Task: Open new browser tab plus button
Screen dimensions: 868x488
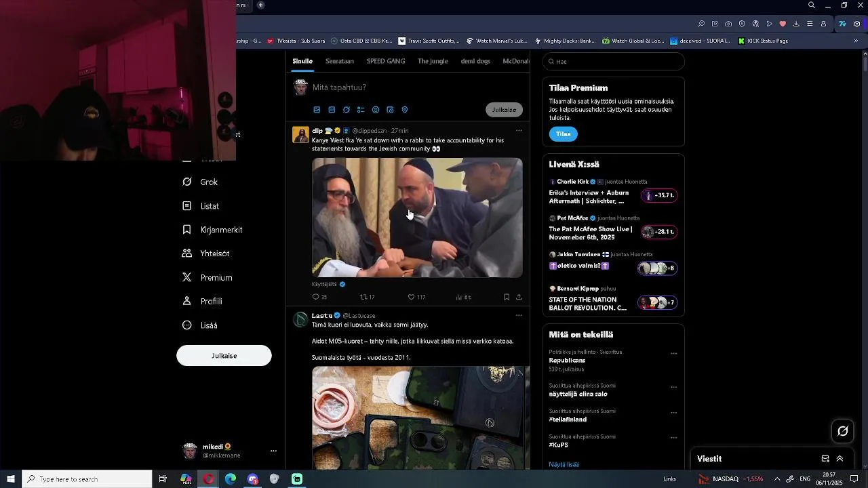Action: [260, 5]
